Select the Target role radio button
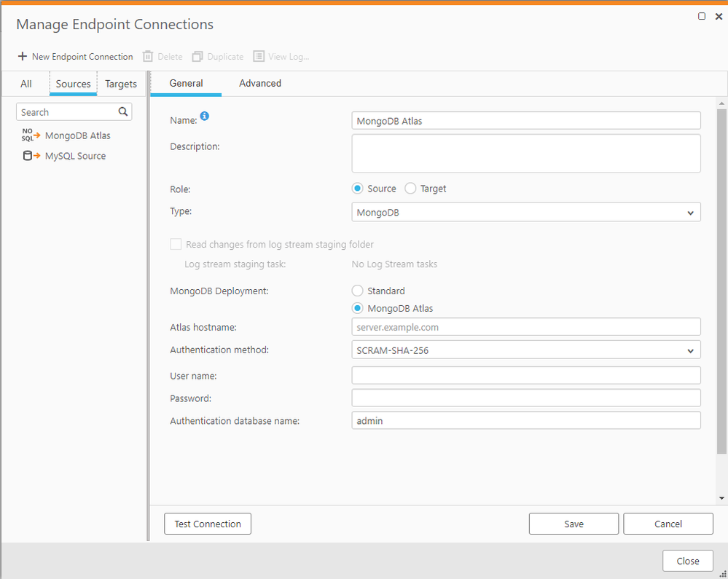The width and height of the screenshot is (728, 579). pos(410,188)
